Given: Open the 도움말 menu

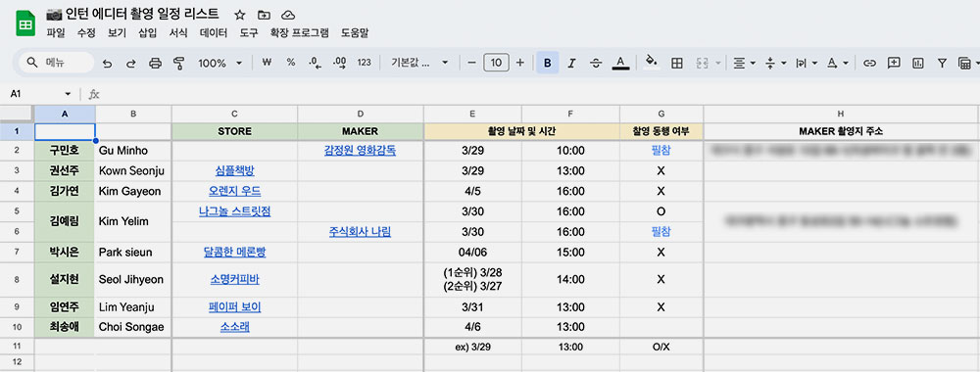Looking at the screenshot, I should [x=355, y=33].
